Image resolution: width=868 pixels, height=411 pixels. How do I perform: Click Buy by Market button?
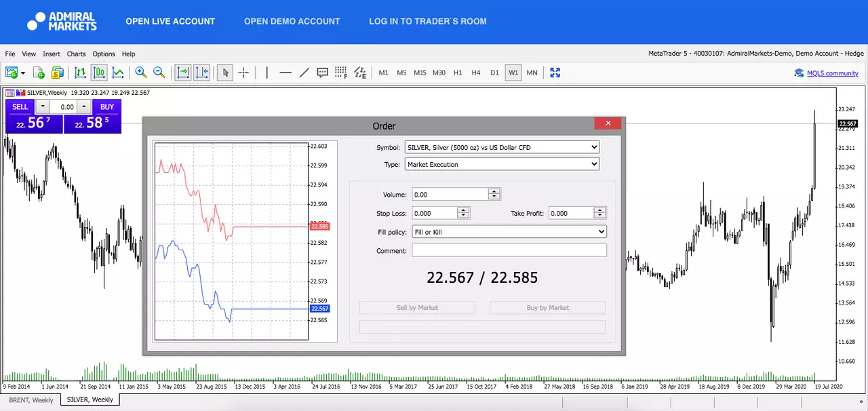click(x=547, y=308)
